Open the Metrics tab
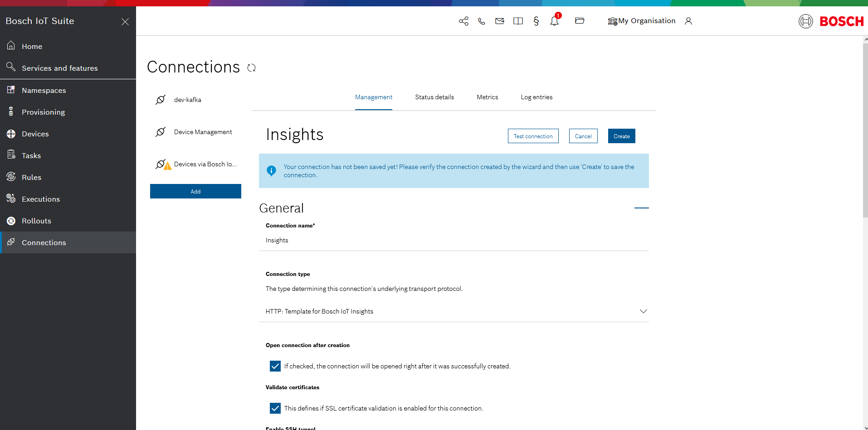 (488, 97)
